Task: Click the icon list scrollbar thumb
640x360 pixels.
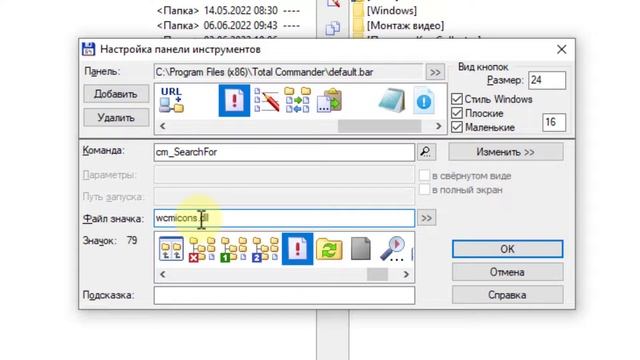Action: tap(377, 274)
